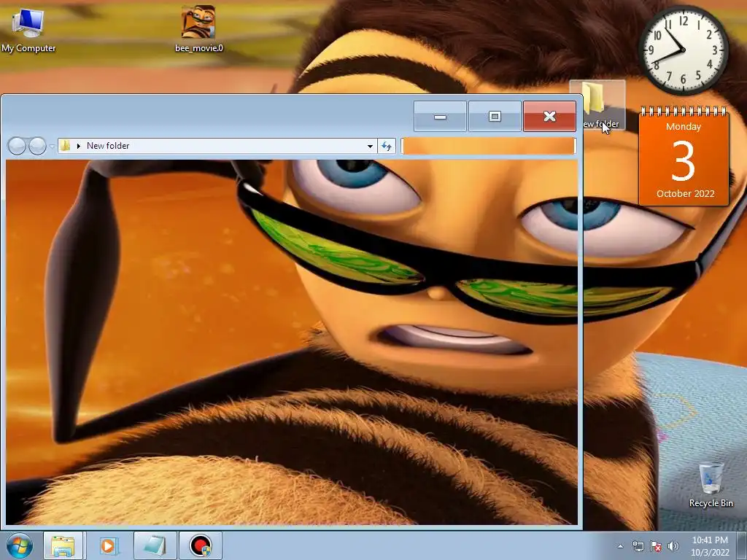Click New folder in the address bar
The width and height of the screenshot is (747, 560).
108,146
